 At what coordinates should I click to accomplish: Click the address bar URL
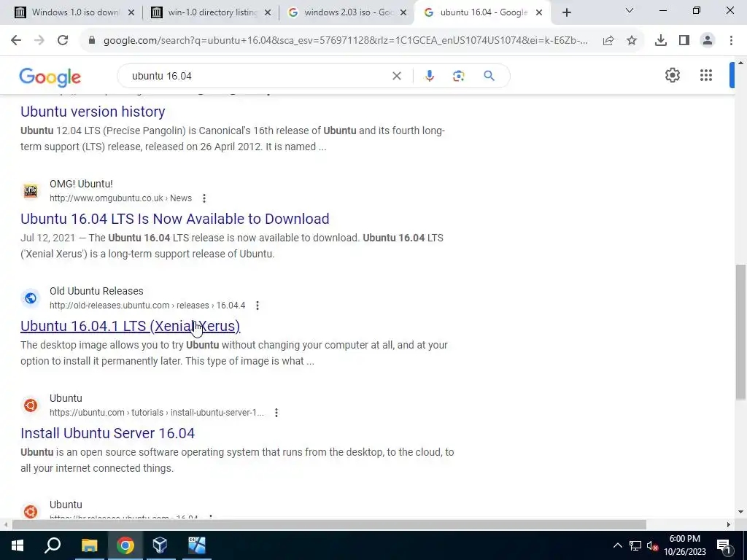coord(345,41)
